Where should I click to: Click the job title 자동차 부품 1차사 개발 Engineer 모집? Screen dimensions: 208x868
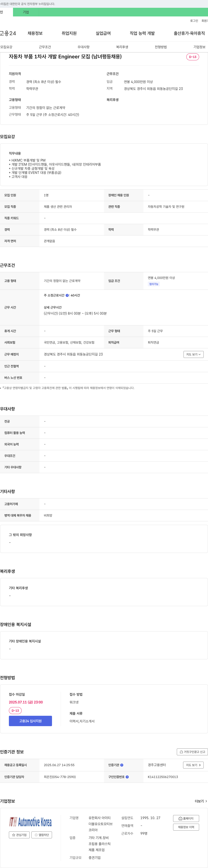click(65, 57)
